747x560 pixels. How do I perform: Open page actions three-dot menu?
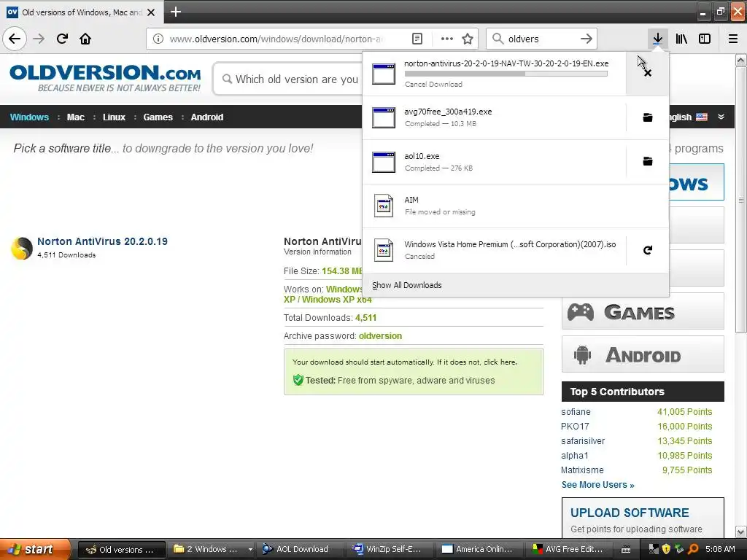[447, 39]
